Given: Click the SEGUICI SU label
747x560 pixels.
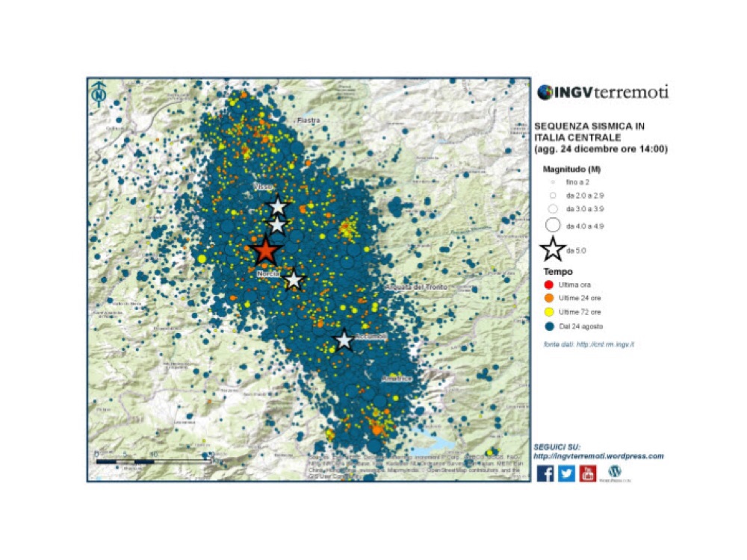Looking at the screenshot, I should coord(557,447).
